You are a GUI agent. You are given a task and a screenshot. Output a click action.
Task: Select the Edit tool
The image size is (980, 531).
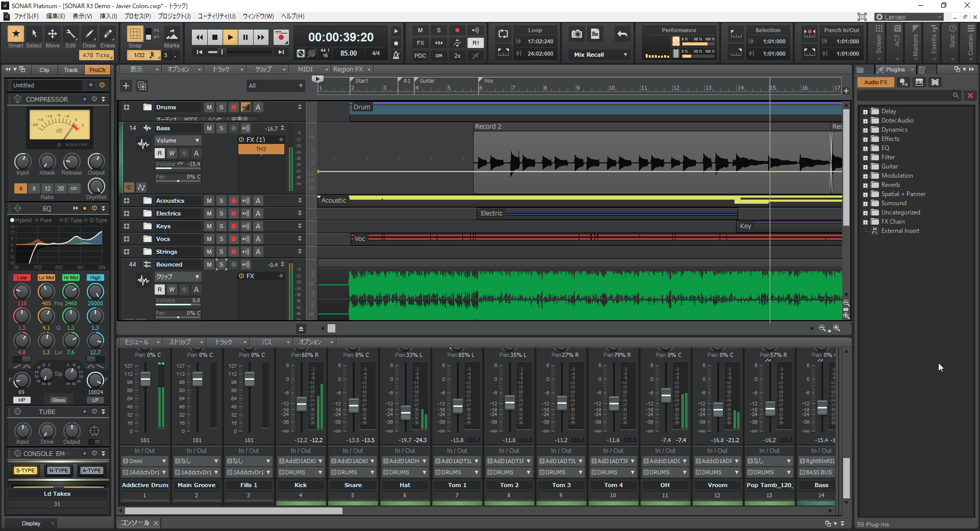(x=71, y=34)
